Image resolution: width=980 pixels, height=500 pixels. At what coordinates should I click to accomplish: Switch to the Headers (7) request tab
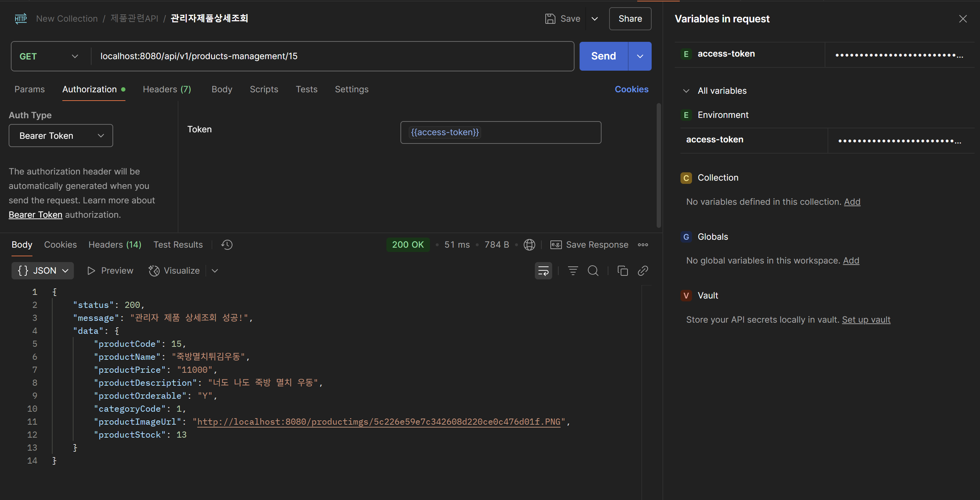167,89
